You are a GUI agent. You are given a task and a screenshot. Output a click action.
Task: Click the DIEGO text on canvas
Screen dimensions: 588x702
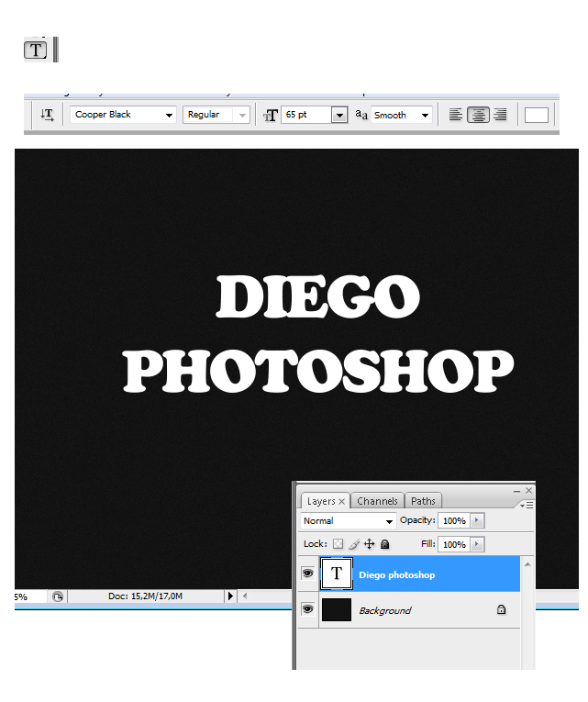(x=318, y=296)
